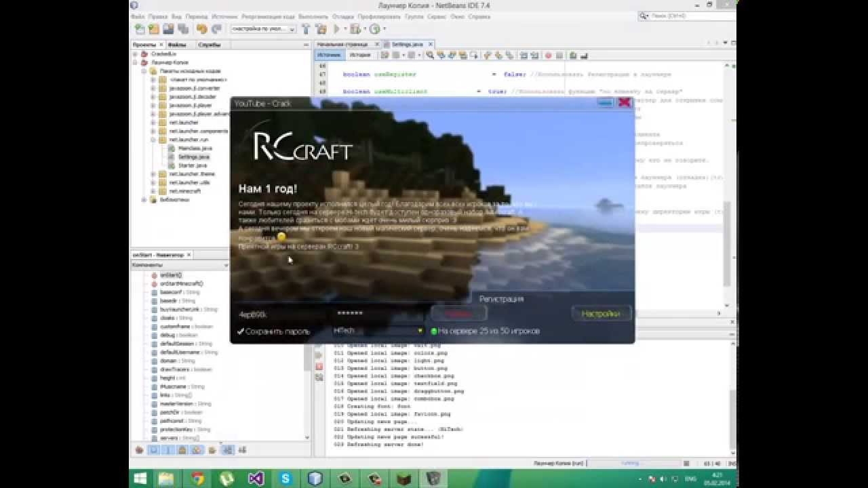Viewport: 868px width, 488px height.
Task: Click the Undo toolbar icon
Action: point(201,29)
